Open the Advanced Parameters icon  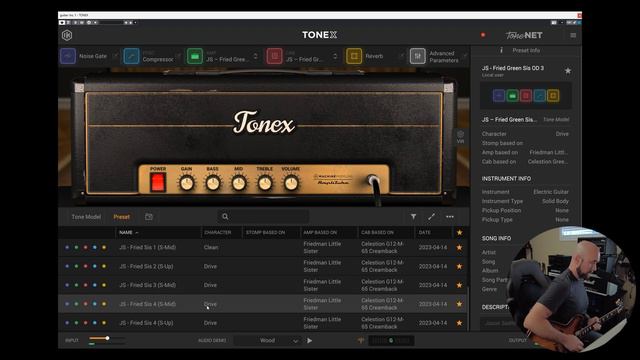pos(418,56)
